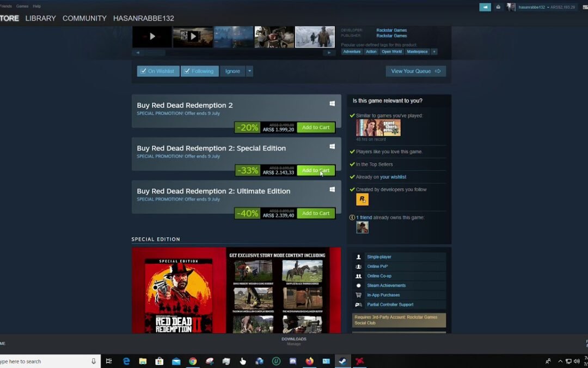Click the Rockstar developer logo icon
588x368 pixels.
362,200
